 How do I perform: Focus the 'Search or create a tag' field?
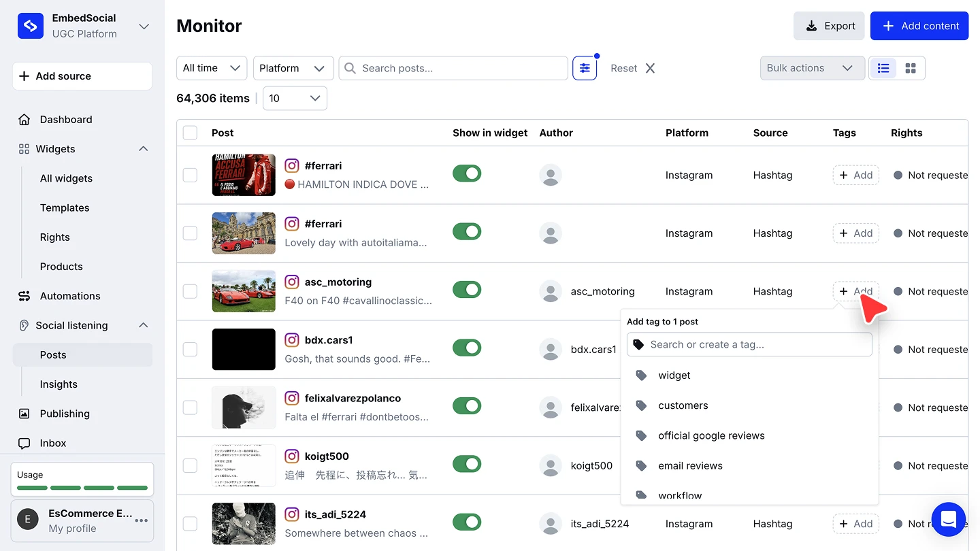749,344
